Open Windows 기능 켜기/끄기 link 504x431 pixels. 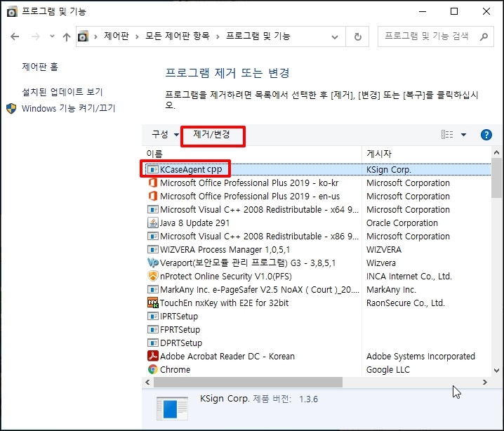[68, 108]
